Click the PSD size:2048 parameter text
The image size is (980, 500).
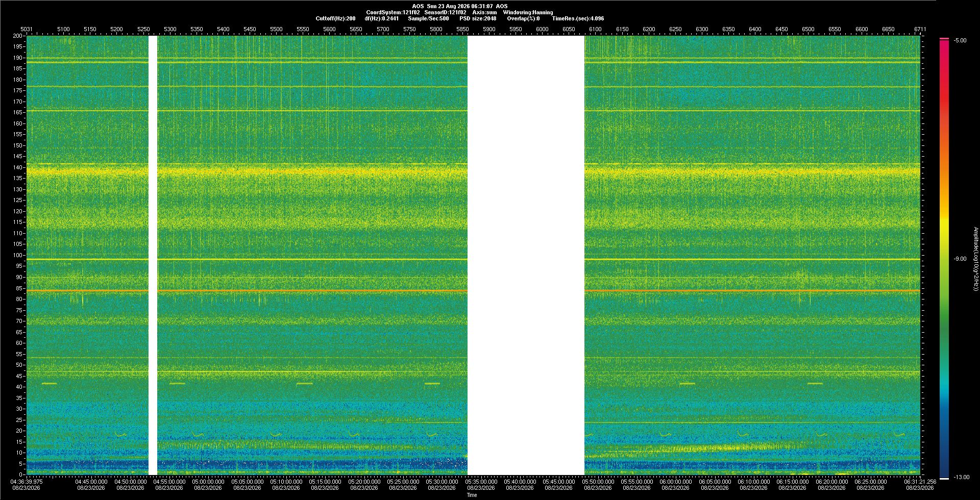coord(478,18)
